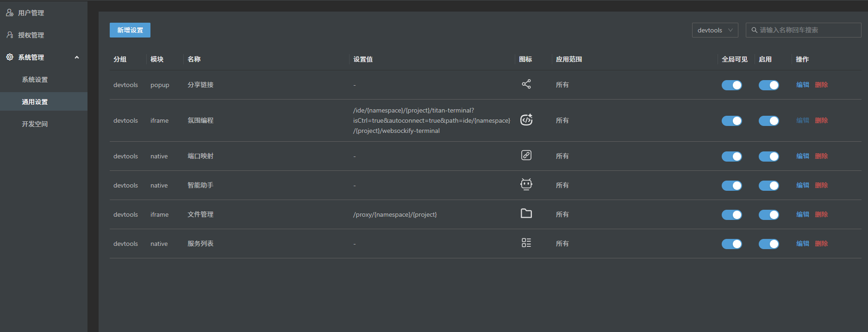Click 删除 link for 服务列表

(x=821, y=244)
